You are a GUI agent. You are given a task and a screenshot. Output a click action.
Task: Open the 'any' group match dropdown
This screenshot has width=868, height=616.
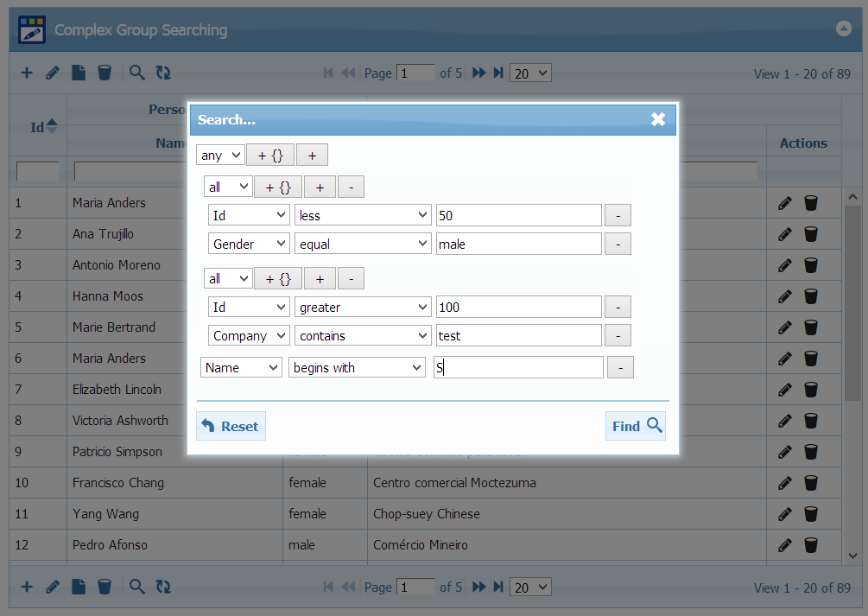point(219,155)
